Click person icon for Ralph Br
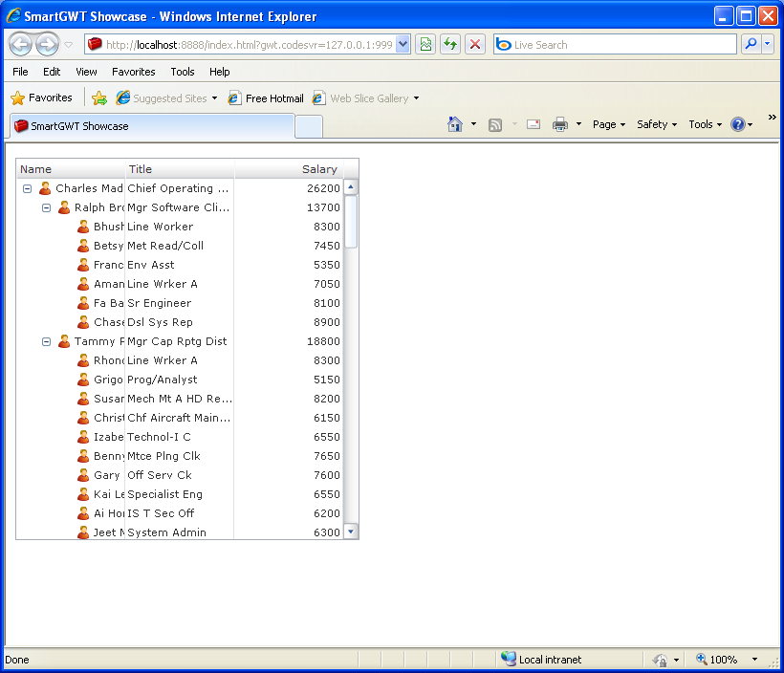 click(x=64, y=207)
